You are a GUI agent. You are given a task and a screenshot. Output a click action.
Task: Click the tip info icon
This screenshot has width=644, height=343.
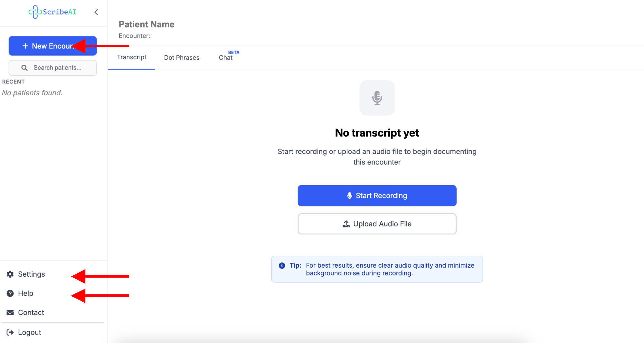click(282, 266)
